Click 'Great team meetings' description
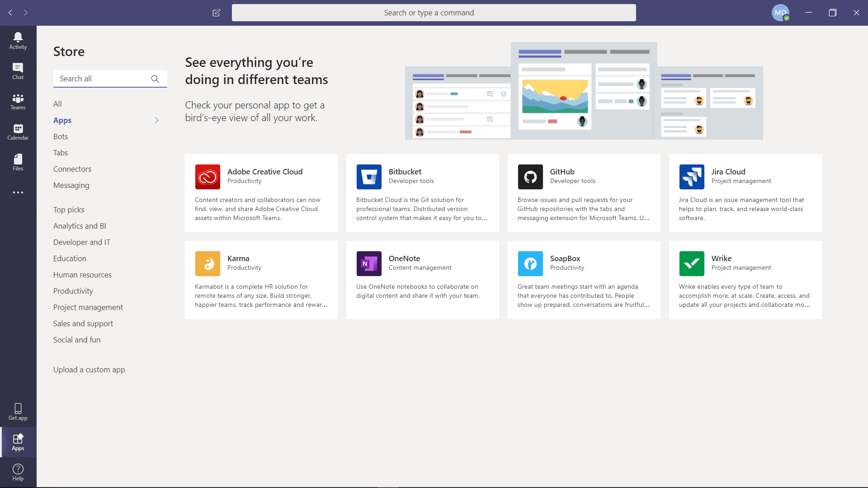Screen dimensions: 868x488 (583, 296)
